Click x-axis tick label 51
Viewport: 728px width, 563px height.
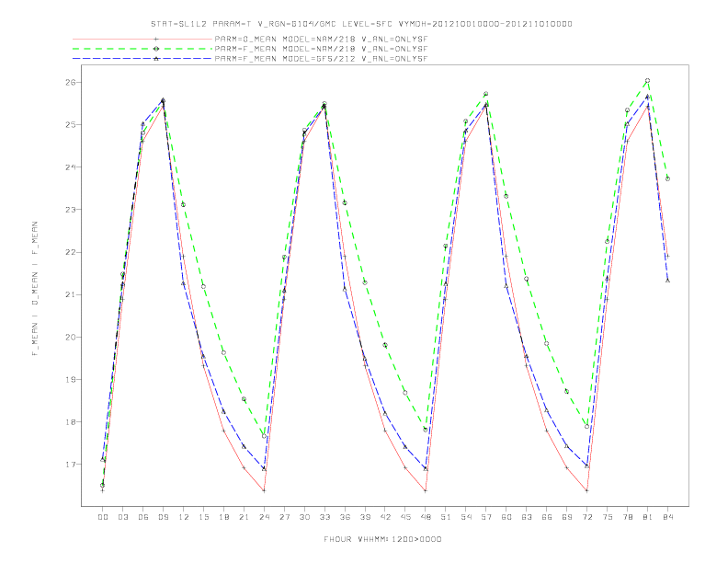tap(446, 517)
